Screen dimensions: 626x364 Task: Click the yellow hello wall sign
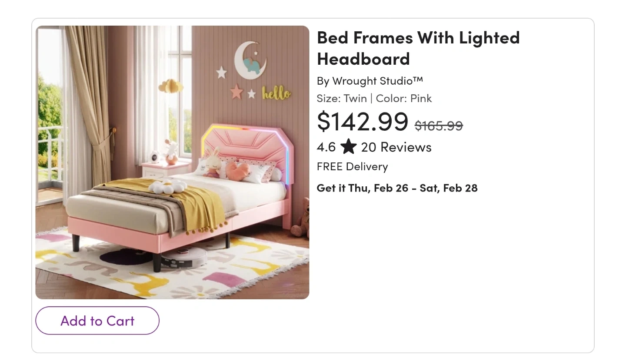point(276,93)
